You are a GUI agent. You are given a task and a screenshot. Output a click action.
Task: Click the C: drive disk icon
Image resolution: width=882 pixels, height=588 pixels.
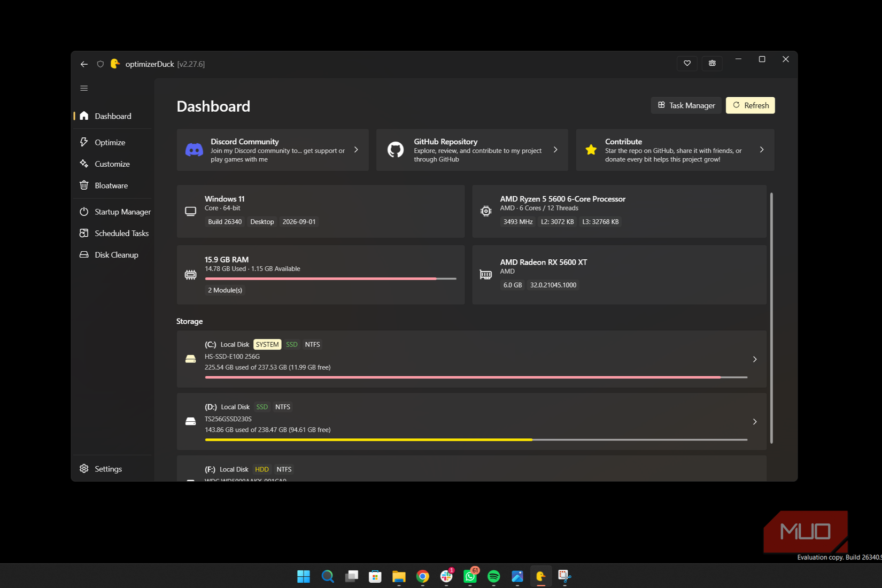click(190, 359)
